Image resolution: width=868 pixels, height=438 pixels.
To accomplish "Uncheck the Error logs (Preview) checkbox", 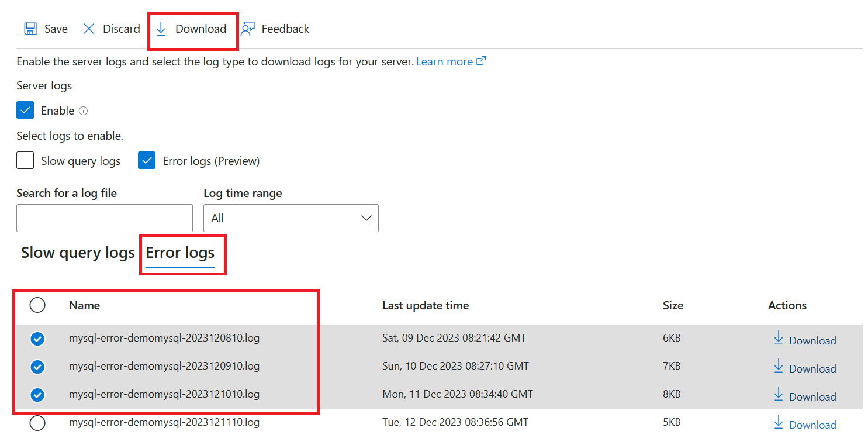I will click(x=147, y=160).
